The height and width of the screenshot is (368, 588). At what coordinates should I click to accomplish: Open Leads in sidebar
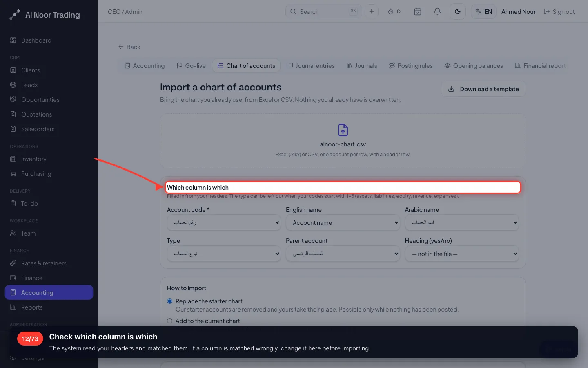(x=49, y=85)
